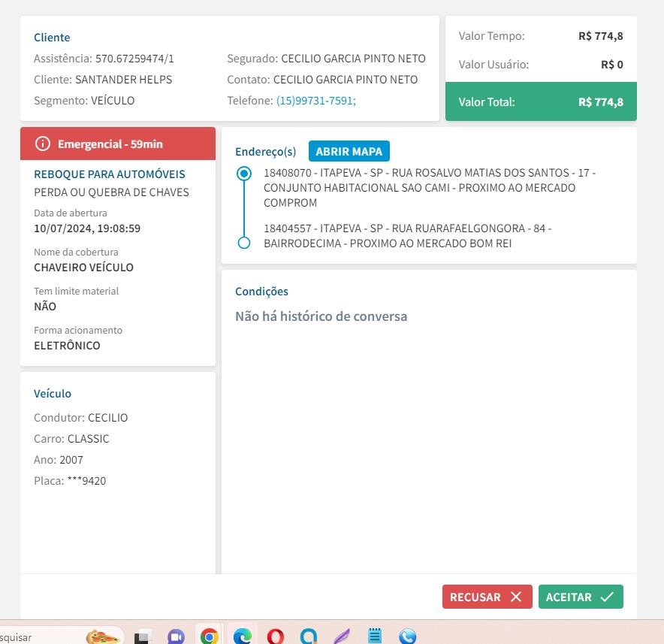Open the blue-orange Q app in taskbar
The width and height of the screenshot is (664, 644).
(309, 636)
